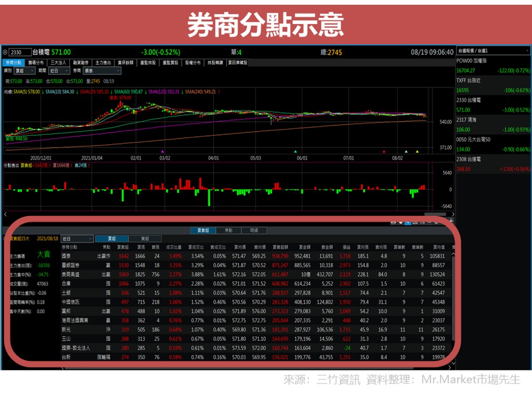Select the 國票-敦北法人 broker row
Image resolution: width=532 pixels, height=393 pixels.
click(257, 348)
